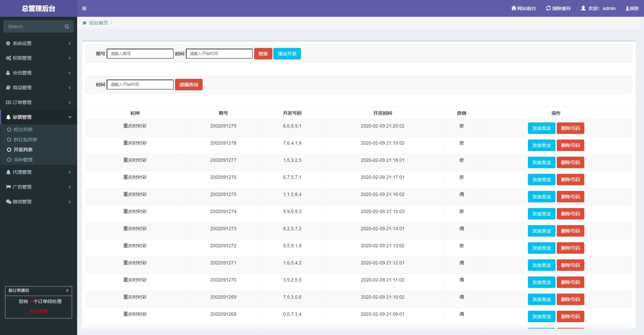Screen dimensions: 644x335
Task: Click the home icon beside 网站前台
Action: [514, 8]
